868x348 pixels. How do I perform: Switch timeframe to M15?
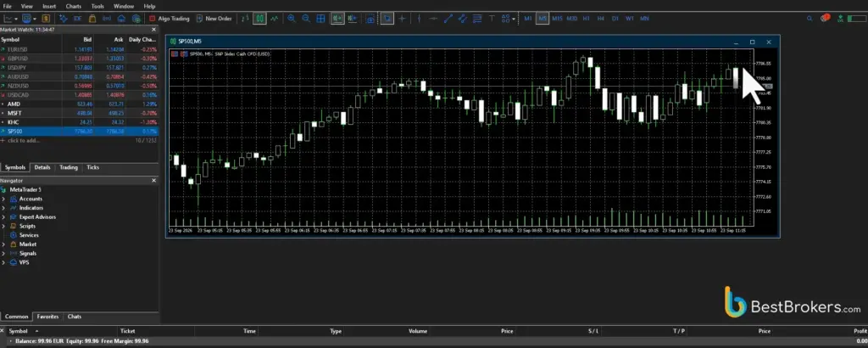[x=558, y=19]
